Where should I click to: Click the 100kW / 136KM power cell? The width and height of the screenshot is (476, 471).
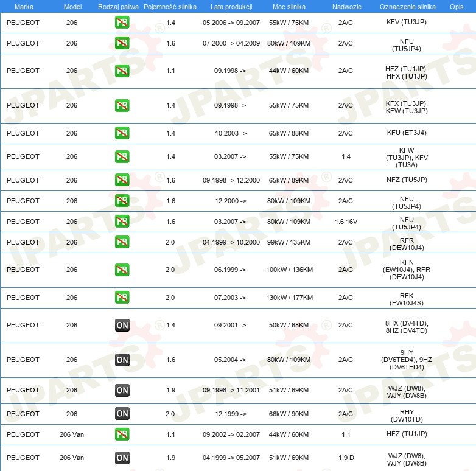(x=289, y=270)
